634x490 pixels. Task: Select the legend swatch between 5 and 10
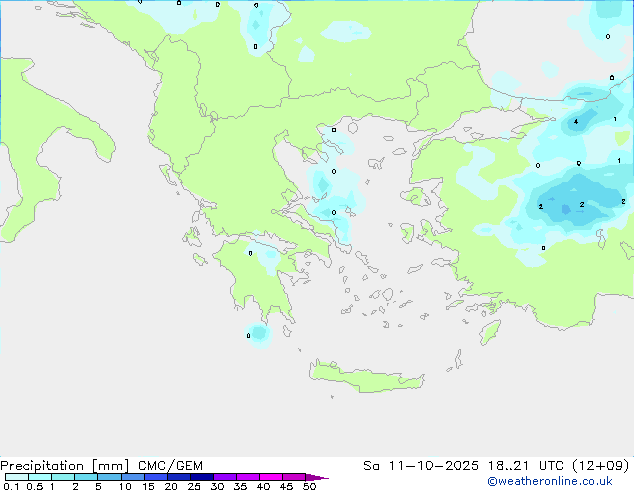point(109,477)
